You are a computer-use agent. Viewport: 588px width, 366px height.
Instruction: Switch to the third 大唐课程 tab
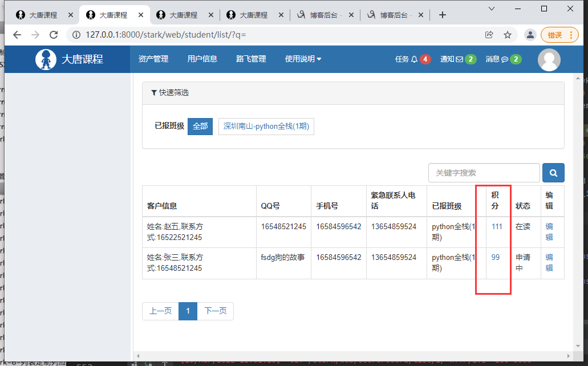(x=184, y=15)
